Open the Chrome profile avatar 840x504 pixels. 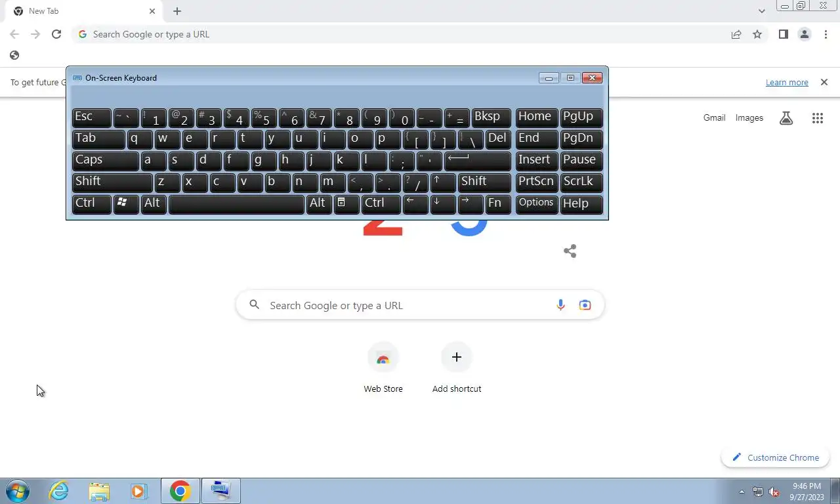(804, 34)
